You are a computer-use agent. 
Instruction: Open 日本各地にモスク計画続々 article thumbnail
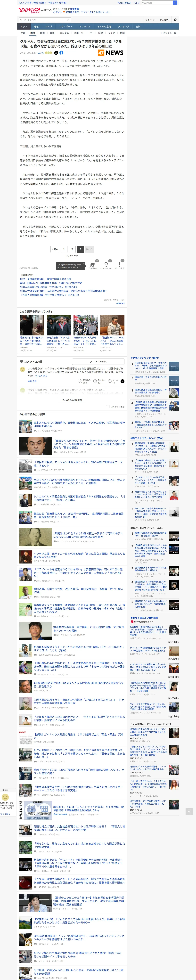pos(26,426)
